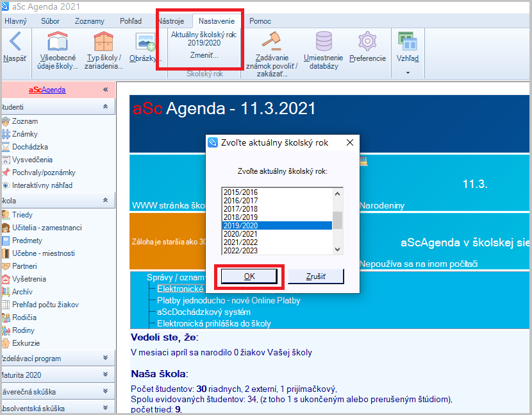The height and width of the screenshot is (415, 532).
Task: Open Elektronická prihláška do školy link
Action: (x=214, y=324)
